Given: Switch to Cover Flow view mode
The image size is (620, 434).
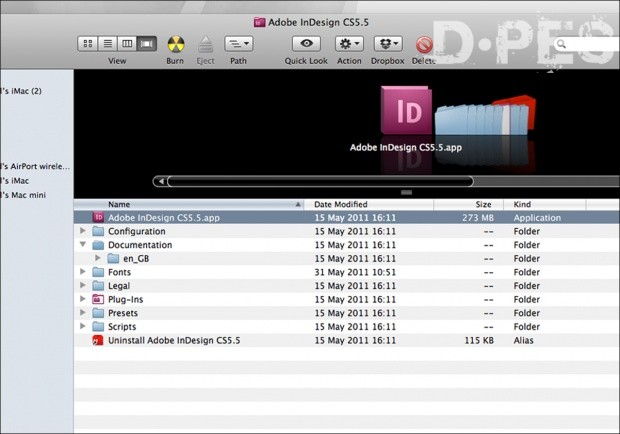Looking at the screenshot, I should 147,44.
